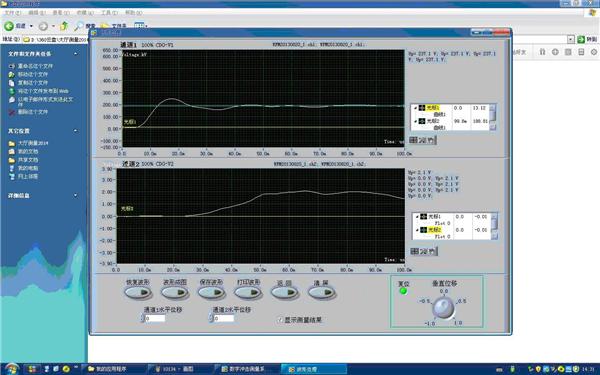Open the 收藏 menu in Explorer window
600x375 pixels.
click(x=85, y=13)
